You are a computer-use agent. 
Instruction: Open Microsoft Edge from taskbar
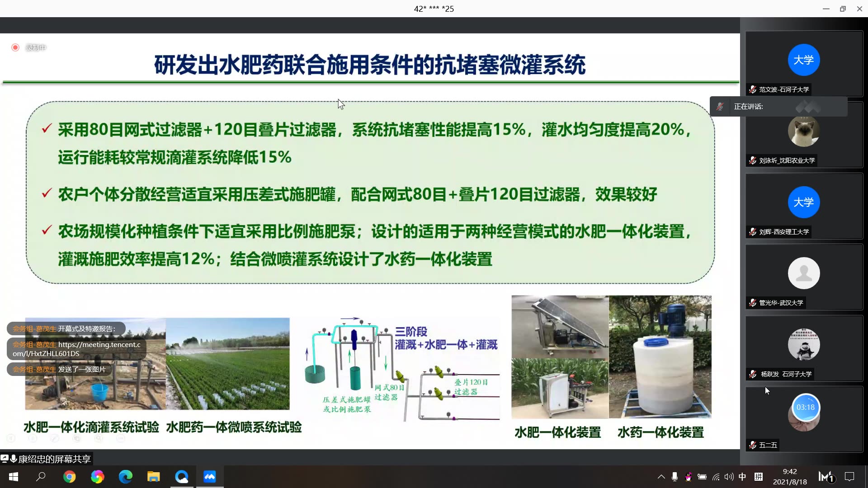pyautogui.click(x=125, y=477)
